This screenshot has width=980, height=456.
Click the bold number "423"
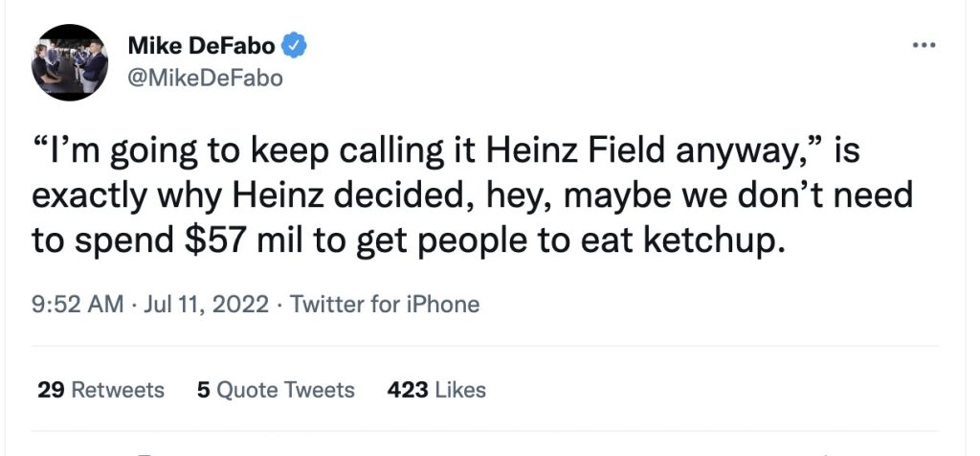(408, 390)
